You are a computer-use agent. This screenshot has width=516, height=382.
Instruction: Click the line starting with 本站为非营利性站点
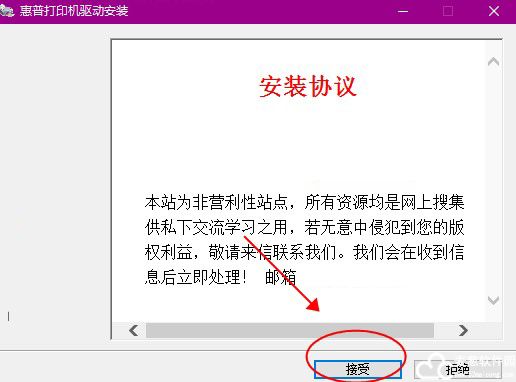304,202
